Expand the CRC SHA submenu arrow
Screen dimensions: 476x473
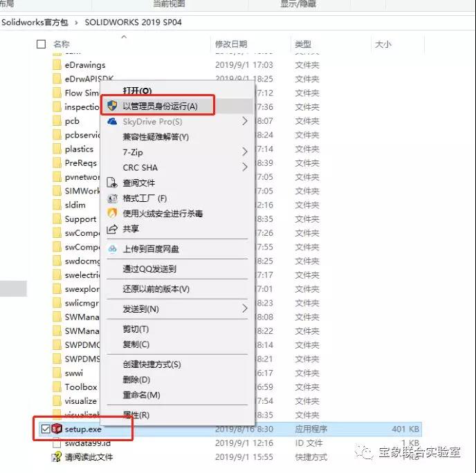coord(245,167)
